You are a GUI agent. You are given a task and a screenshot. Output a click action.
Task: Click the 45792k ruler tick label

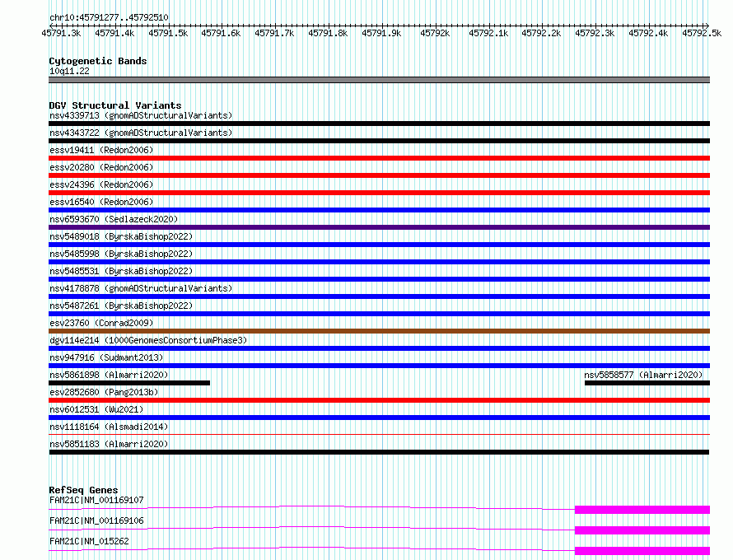pyautogui.click(x=435, y=33)
